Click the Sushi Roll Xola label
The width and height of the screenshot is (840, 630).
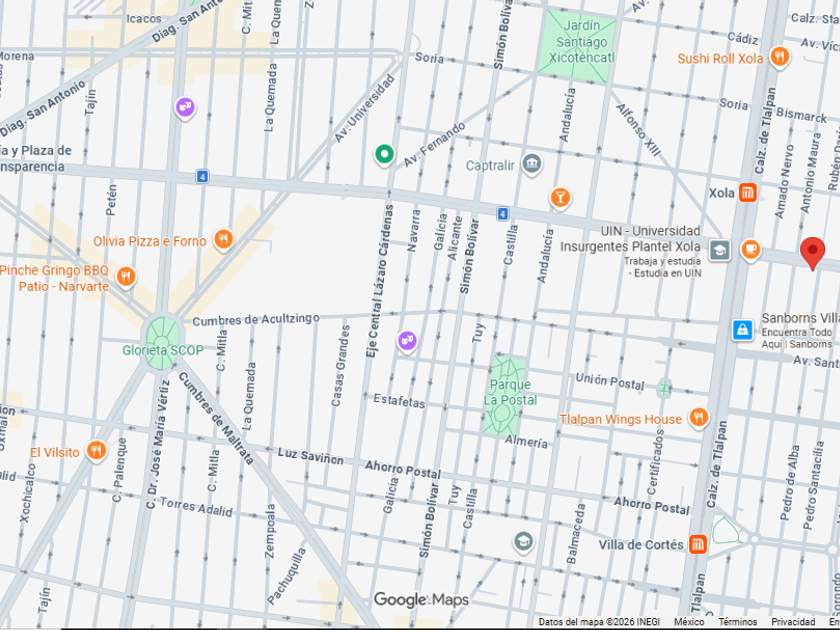[720, 58]
